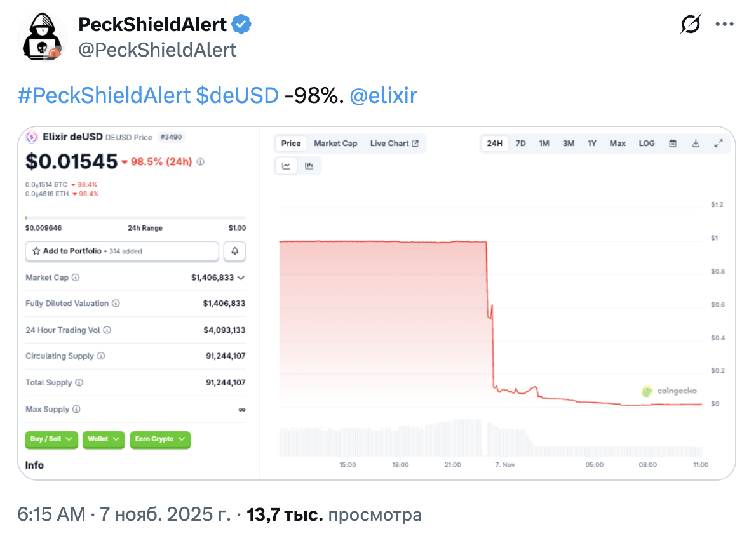Open the info tooltip next to Market Cap

click(x=74, y=278)
